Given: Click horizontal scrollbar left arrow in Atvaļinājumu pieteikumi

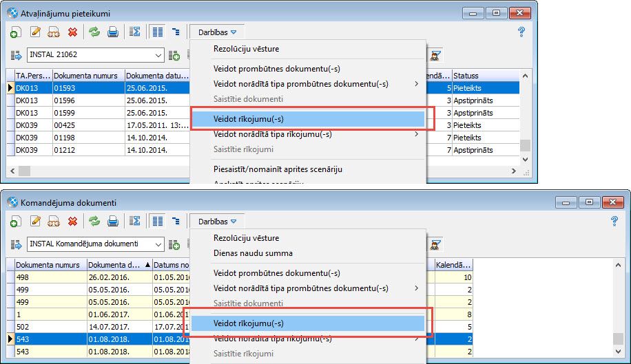Looking at the screenshot, I should coord(12,171).
